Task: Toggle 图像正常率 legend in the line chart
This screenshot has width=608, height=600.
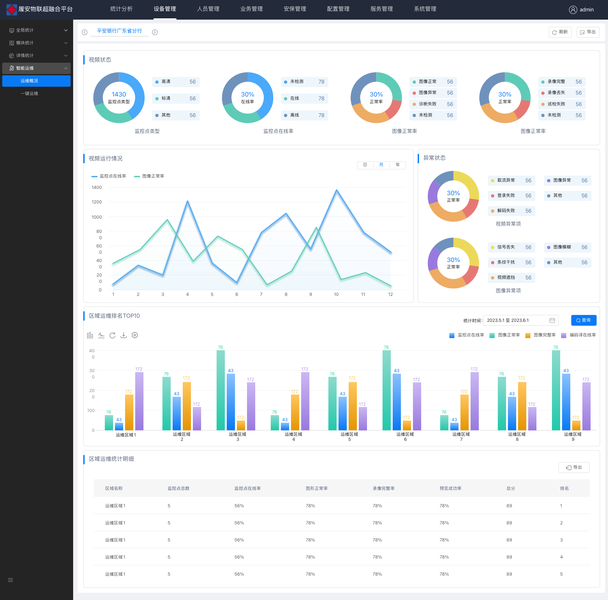Action: pyautogui.click(x=149, y=176)
